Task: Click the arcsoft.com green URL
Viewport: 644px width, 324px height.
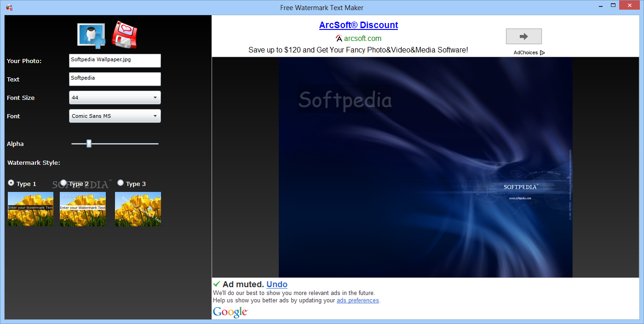Action: pos(362,39)
